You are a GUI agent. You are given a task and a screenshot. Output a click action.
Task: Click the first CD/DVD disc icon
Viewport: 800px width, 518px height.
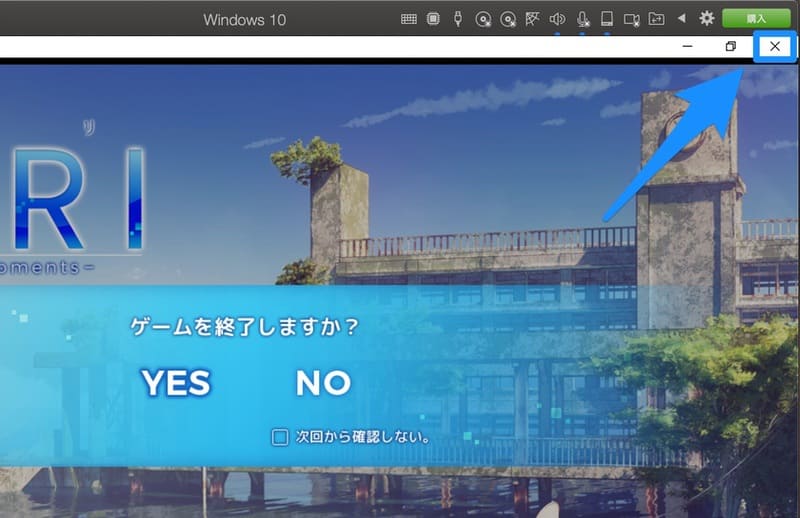[x=483, y=19]
